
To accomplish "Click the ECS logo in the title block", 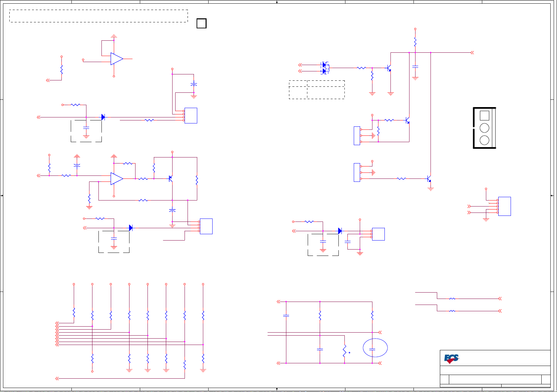I will [452, 359].
